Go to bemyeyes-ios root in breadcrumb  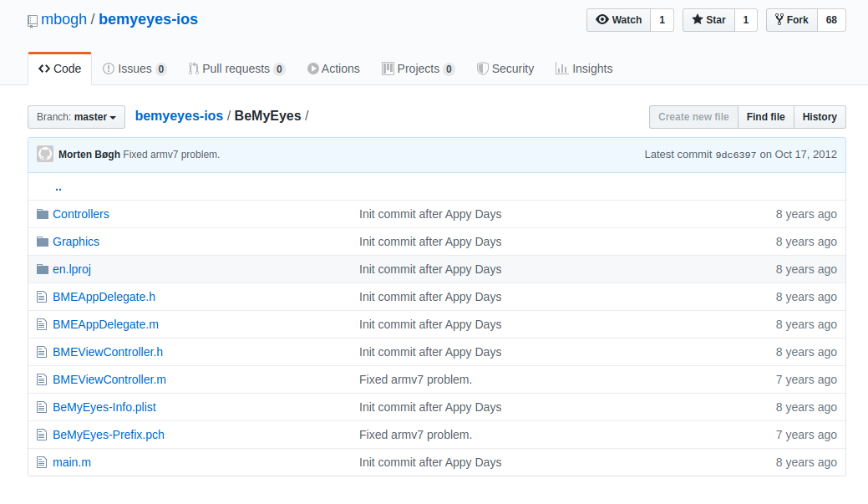point(179,115)
